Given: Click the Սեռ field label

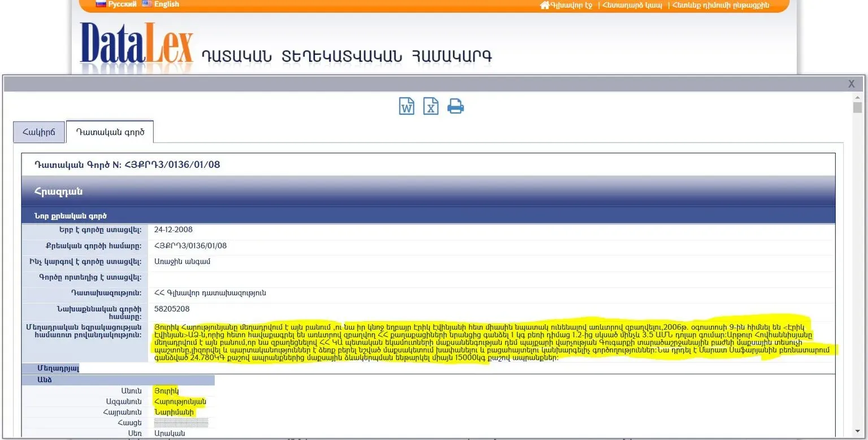Looking at the screenshot, I should 135,433.
